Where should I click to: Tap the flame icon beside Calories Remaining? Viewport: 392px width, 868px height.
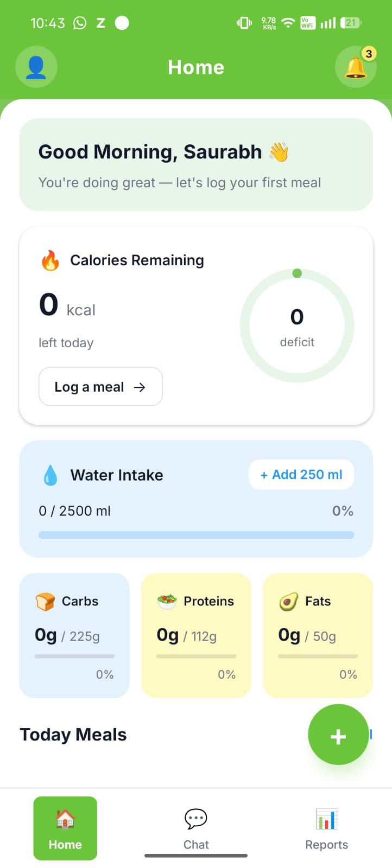[50, 260]
